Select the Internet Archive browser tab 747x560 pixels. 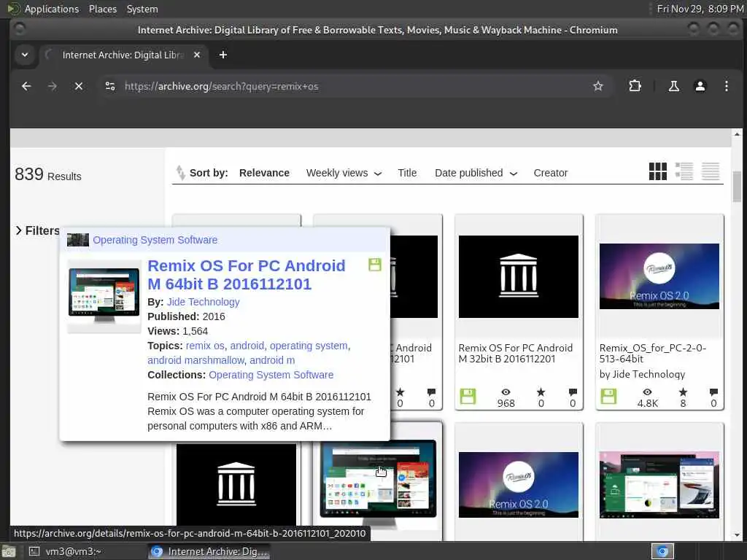click(x=123, y=55)
